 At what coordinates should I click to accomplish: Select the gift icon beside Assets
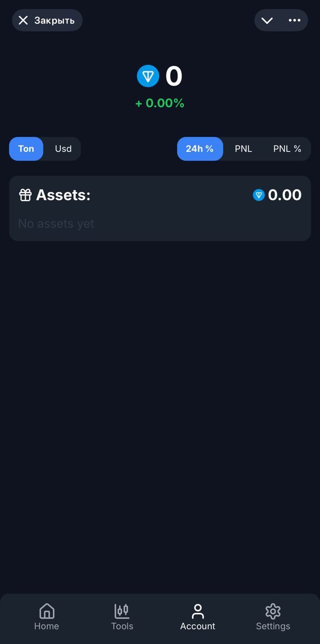[x=25, y=195]
